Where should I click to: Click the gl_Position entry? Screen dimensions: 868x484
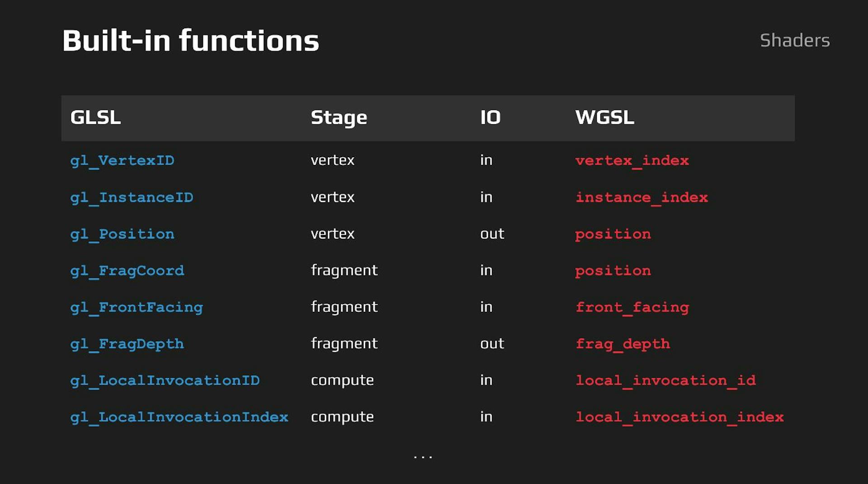tap(122, 234)
